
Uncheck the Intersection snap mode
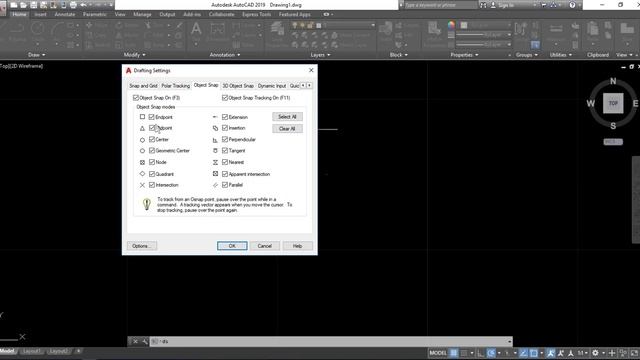click(152, 185)
